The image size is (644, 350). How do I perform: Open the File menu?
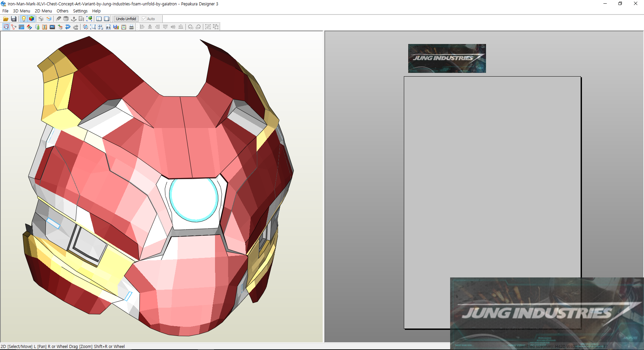[x=5, y=11]
